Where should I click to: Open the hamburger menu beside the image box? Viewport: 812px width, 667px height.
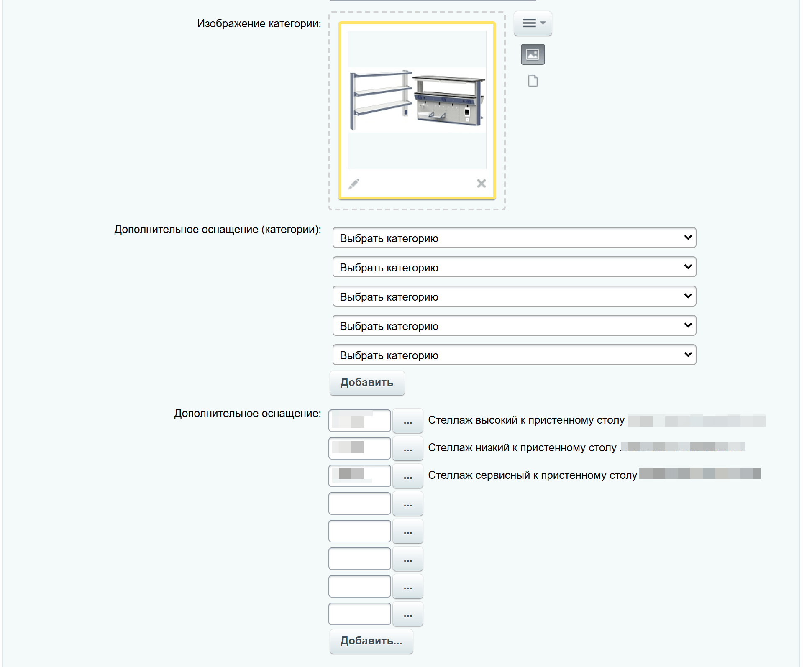[x=533, y=23]
